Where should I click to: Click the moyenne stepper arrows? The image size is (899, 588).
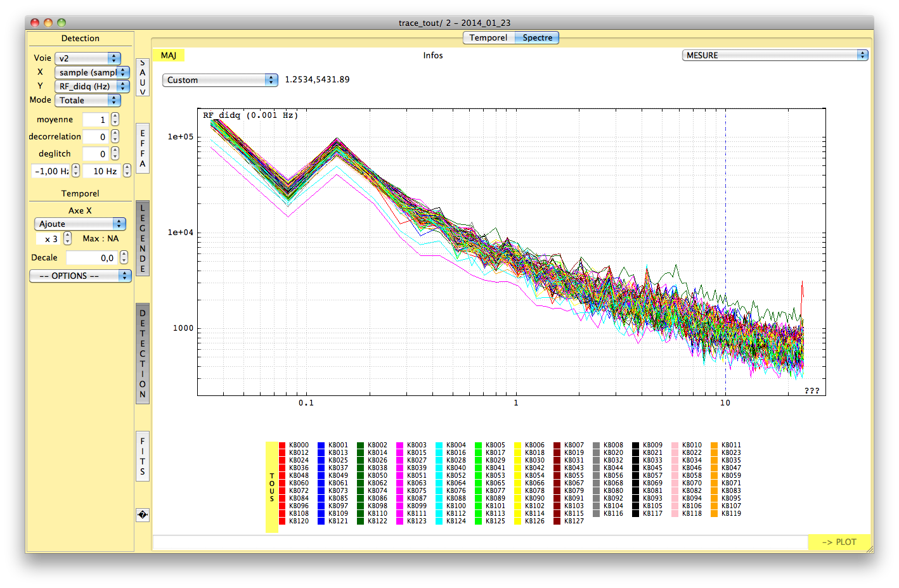pos(115,120)
